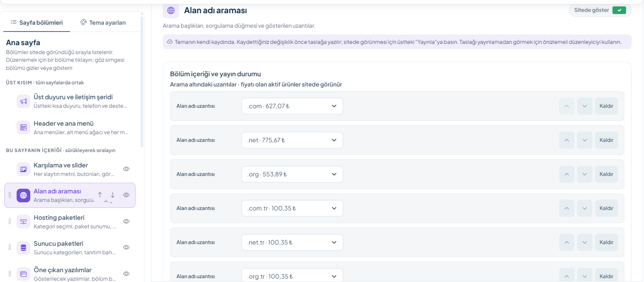The width and height of the screenshot is (644, 282).
Task: Open the .org.tr · 100,35 ₺ dropdown
Action: 292,275
